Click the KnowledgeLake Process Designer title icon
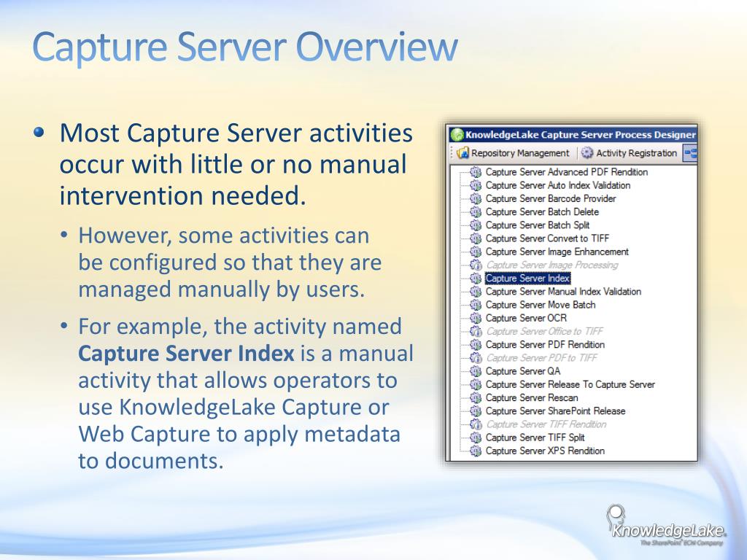 [x=457, y=135]
